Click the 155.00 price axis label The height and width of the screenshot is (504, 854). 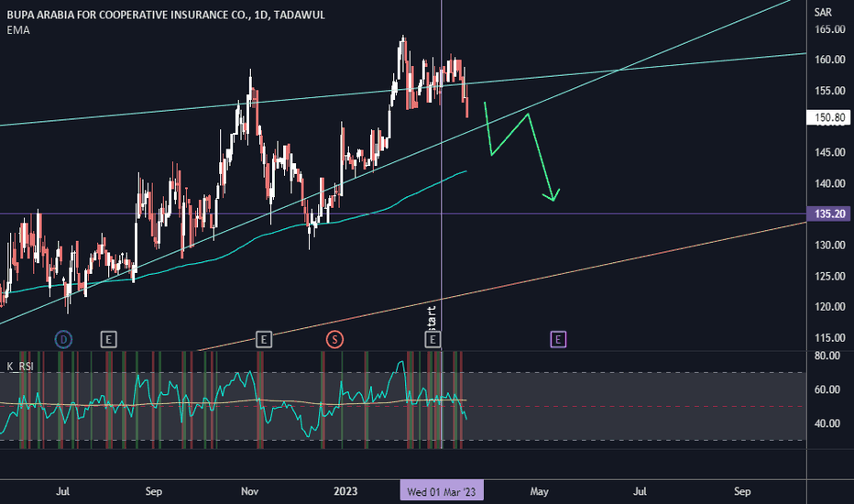pyautogui.click(x=830, y=91)
